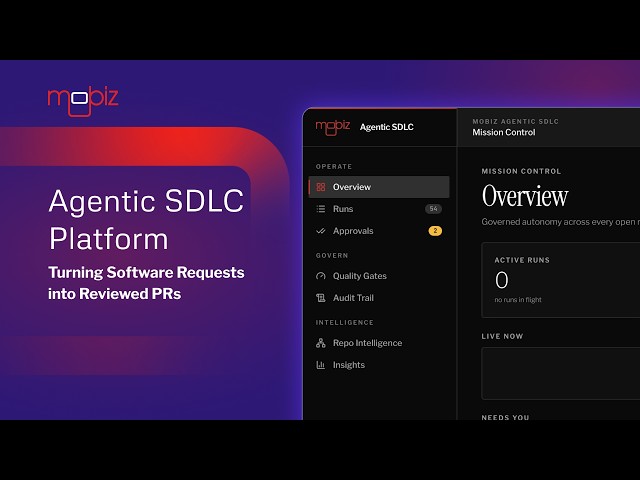Open the Overview menu item
The height and width of the screenshot is (480, 640).
tap(379, 187)
